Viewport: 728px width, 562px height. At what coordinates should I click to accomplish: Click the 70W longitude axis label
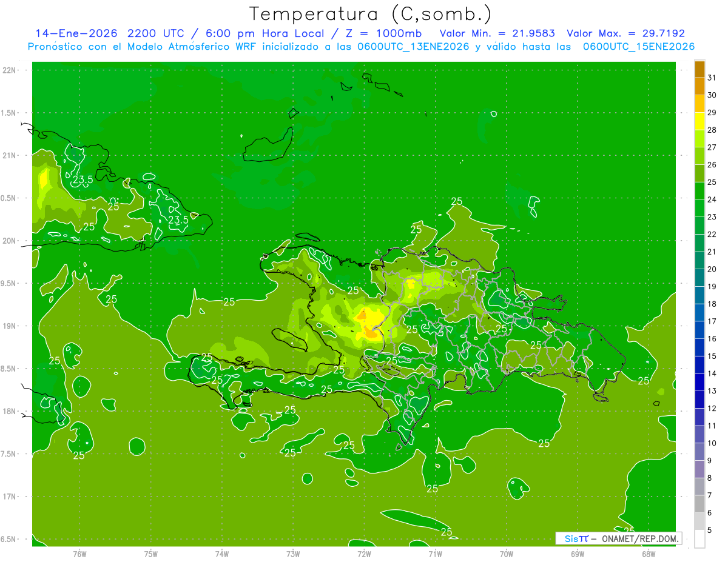[507, 554]
